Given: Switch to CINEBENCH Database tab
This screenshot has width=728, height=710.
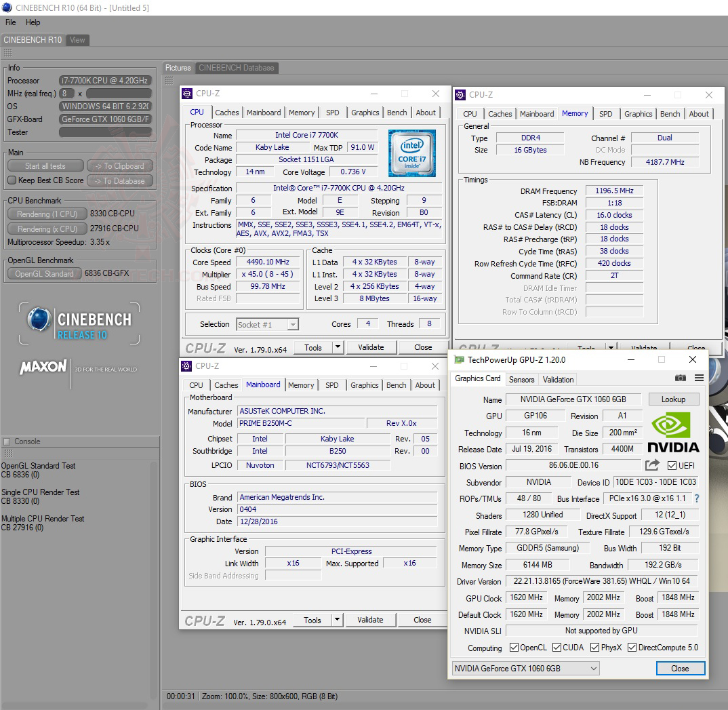Looking at the screenshot, I should click(237, 68).
